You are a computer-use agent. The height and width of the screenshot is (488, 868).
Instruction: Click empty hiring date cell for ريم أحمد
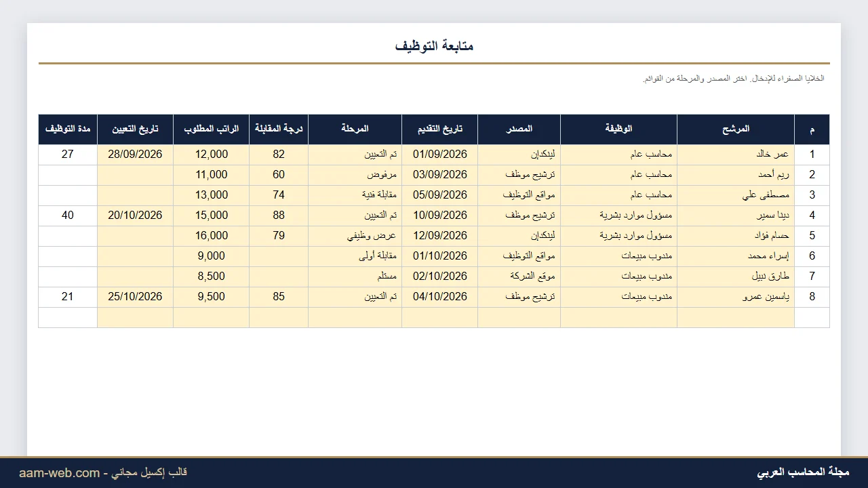136,175
